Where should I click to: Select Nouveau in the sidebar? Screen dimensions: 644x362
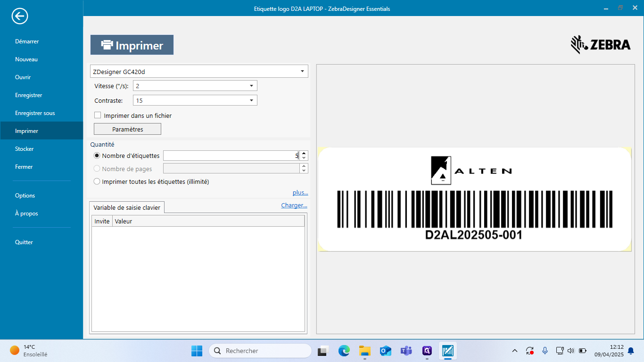tap(26, 59)
